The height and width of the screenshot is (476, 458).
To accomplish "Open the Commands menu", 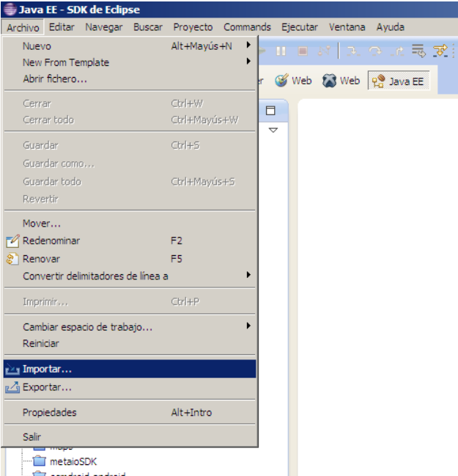I will (x=247, y=27).
